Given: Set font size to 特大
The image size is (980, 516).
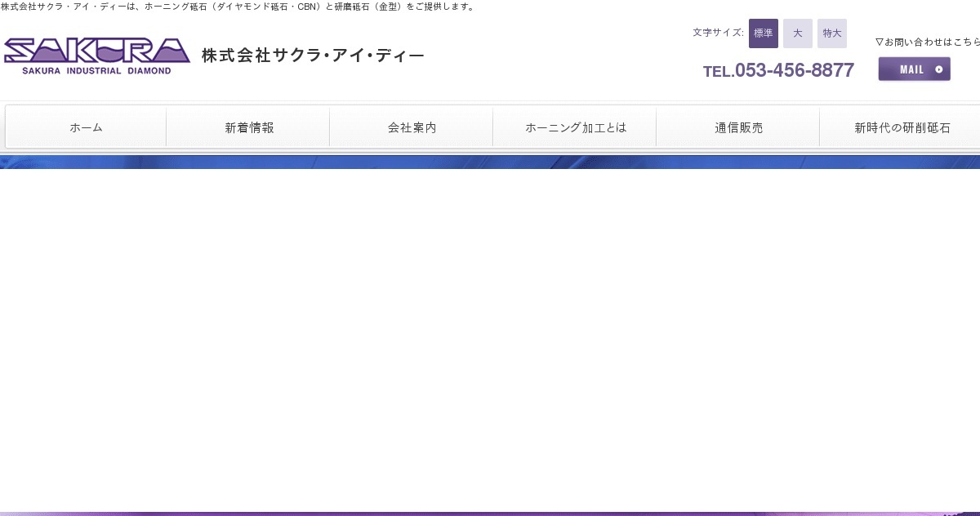Looking at the screenshot, I should [x=832, y=33].
